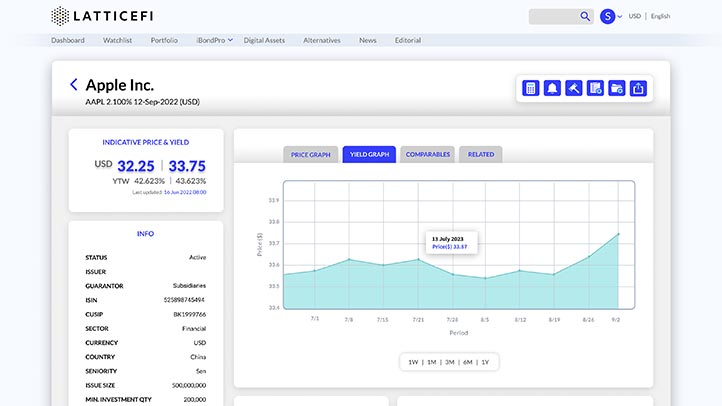Click the Guarantor value Subsidiaries
Image resolution: width=722 pixels, height=406 pixels.
pos(189,286)
